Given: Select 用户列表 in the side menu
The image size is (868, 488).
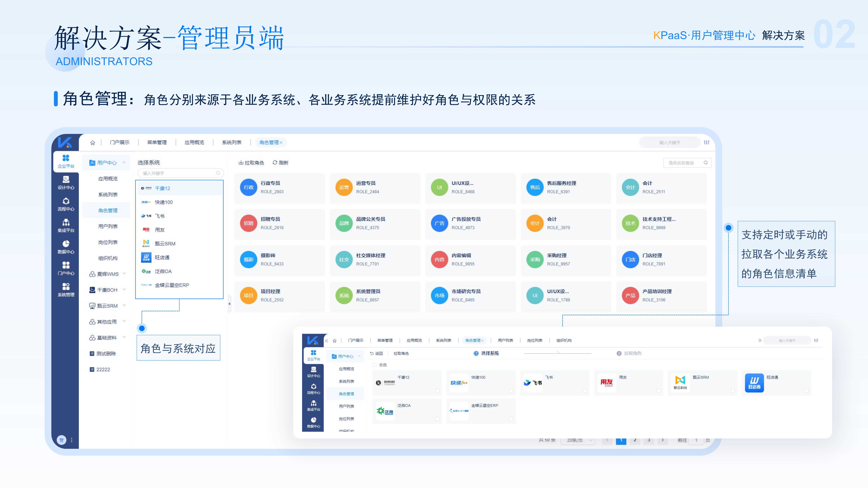Looking at the screenshot, I should click(108, 226).
